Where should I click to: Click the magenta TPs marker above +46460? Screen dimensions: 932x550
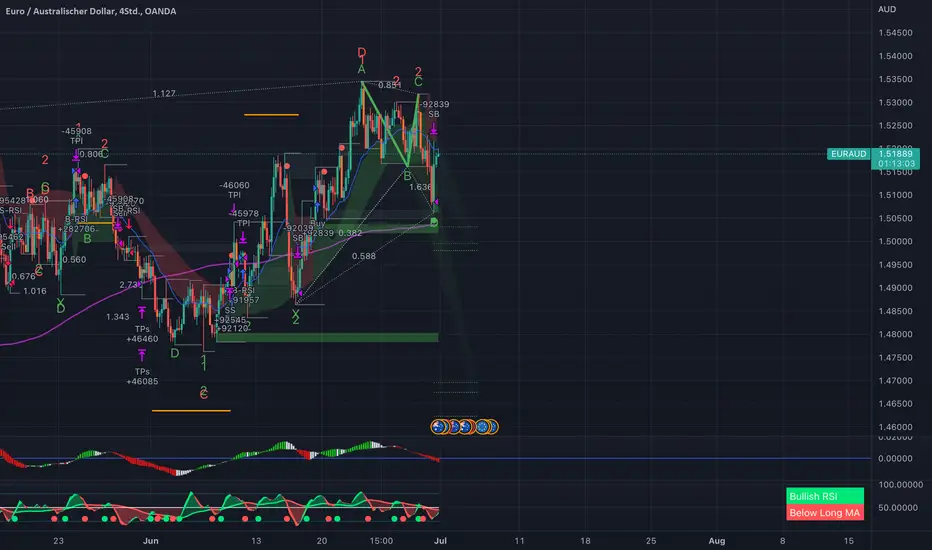click(x=141, y=312)
